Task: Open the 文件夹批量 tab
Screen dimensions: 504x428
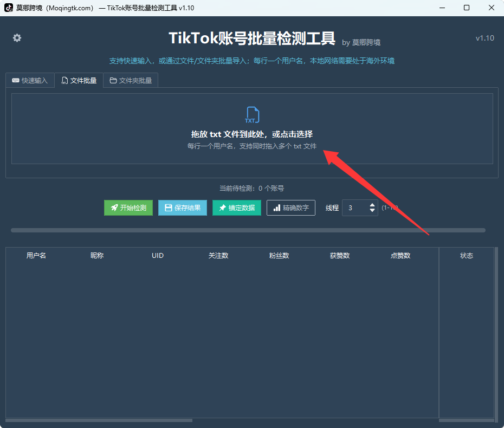Action: 131,80
